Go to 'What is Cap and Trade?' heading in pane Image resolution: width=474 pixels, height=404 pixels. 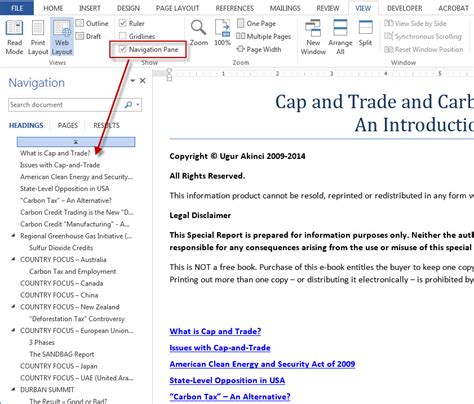(55, 153)
